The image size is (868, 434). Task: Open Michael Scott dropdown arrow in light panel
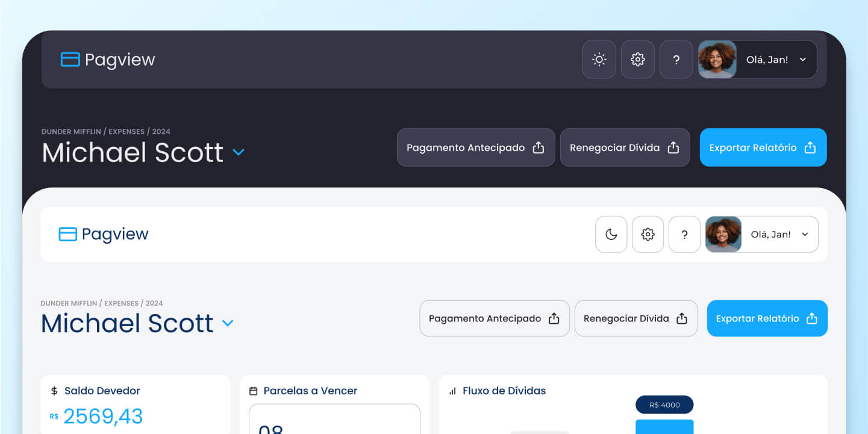pyautogui.click(x=228, y=324)
